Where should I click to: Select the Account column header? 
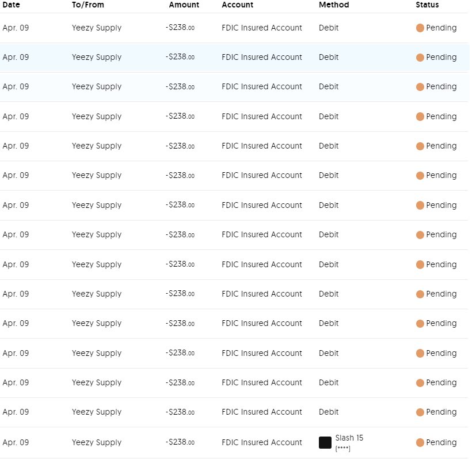click(237, 5)
